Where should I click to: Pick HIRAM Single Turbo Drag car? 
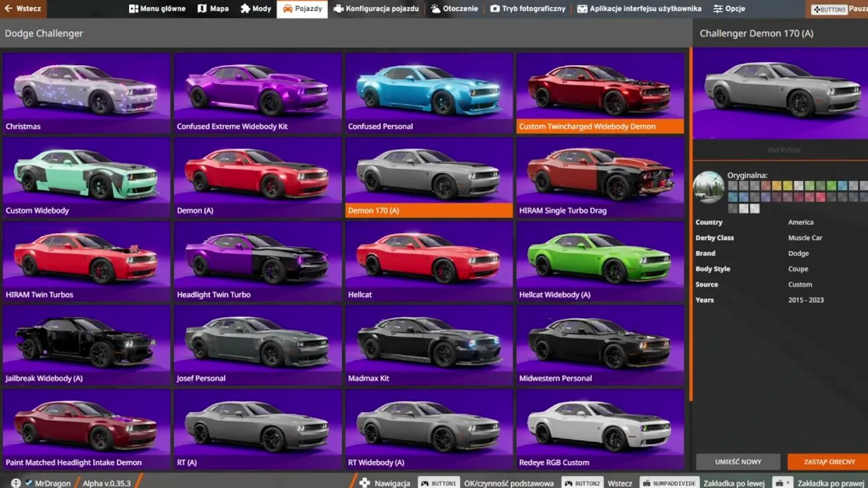point(600,177)
